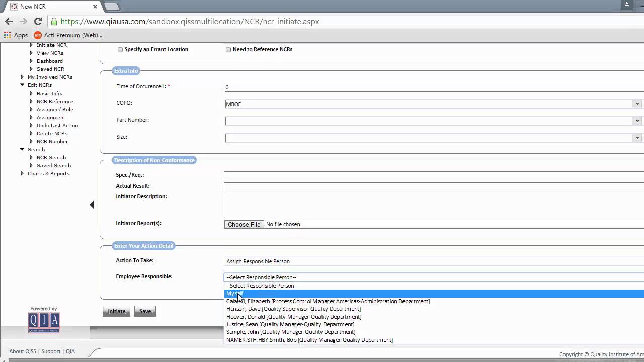The image size is (644, 362).
Task: Collapse the Search tree node
Action: coord(22,149)
